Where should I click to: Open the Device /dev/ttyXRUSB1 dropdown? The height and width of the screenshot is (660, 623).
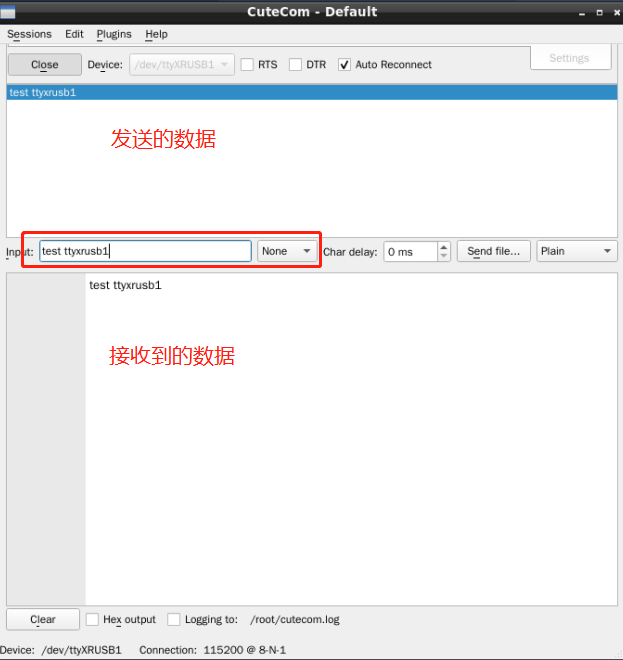pos(181,65)
